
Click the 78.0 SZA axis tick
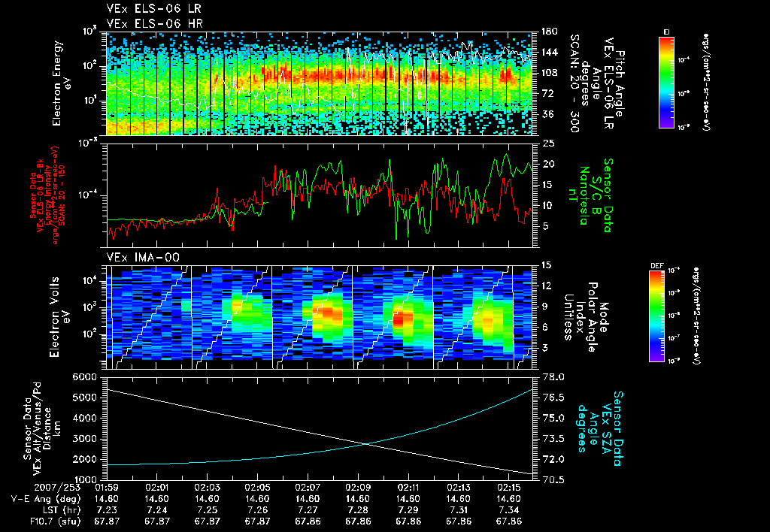tap(553, 377)
